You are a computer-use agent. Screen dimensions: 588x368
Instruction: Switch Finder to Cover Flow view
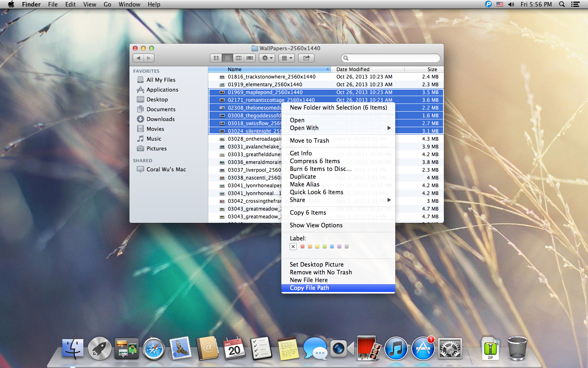pos(249,58)
